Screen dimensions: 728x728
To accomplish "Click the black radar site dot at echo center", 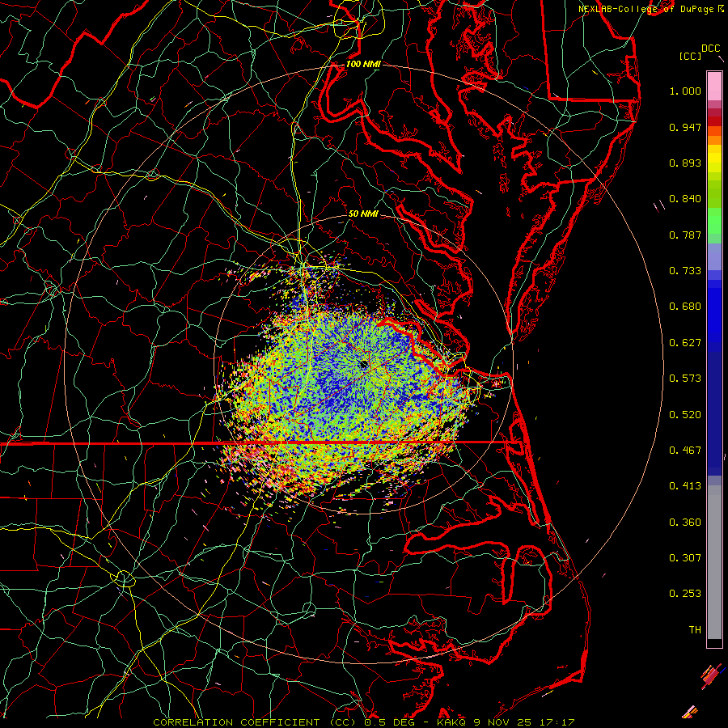I will [x=364, y=365].
